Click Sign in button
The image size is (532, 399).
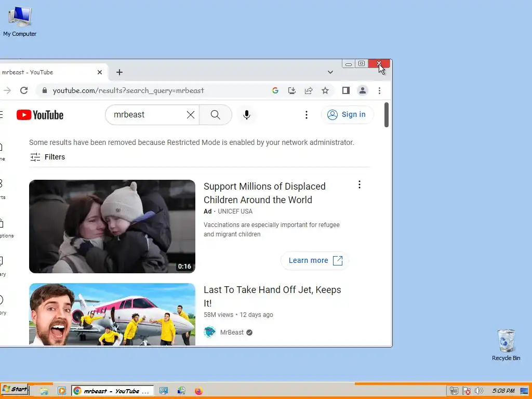[347, 115]
